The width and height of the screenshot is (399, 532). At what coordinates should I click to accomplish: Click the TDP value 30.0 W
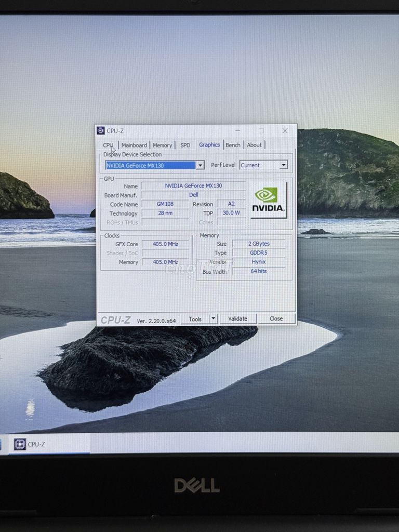click(x=231, y=212)
